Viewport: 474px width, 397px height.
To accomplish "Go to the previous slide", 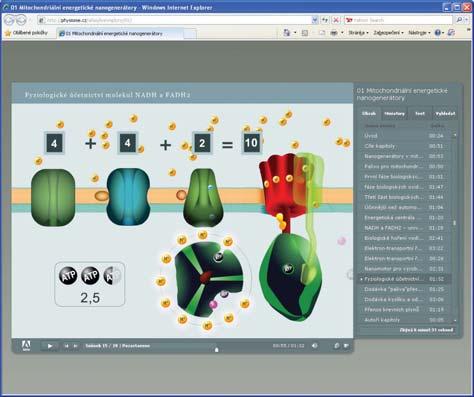I will click(x=66, y=346).
